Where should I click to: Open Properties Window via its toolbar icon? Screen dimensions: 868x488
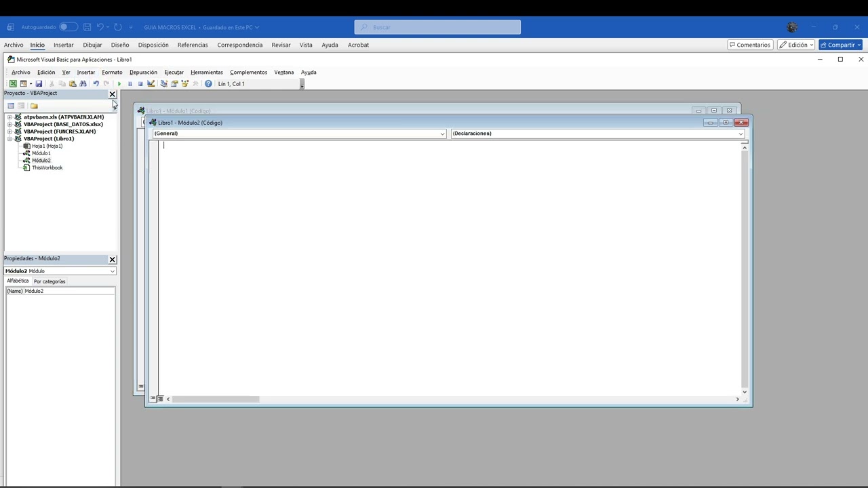tap(174, 83)
